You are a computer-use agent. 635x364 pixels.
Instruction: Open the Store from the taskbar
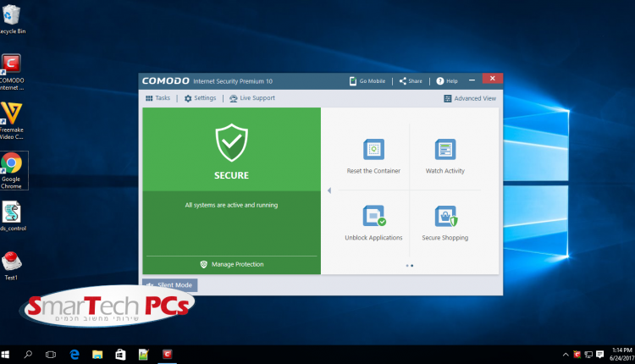click(120, 355)
